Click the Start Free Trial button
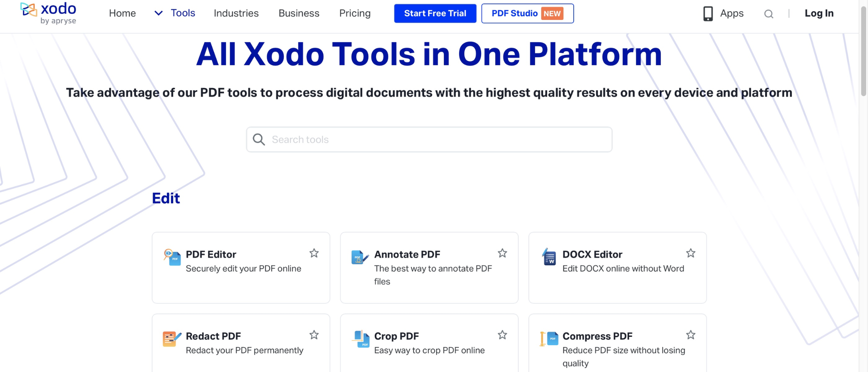The image size is (868, 372). [435, 13]
